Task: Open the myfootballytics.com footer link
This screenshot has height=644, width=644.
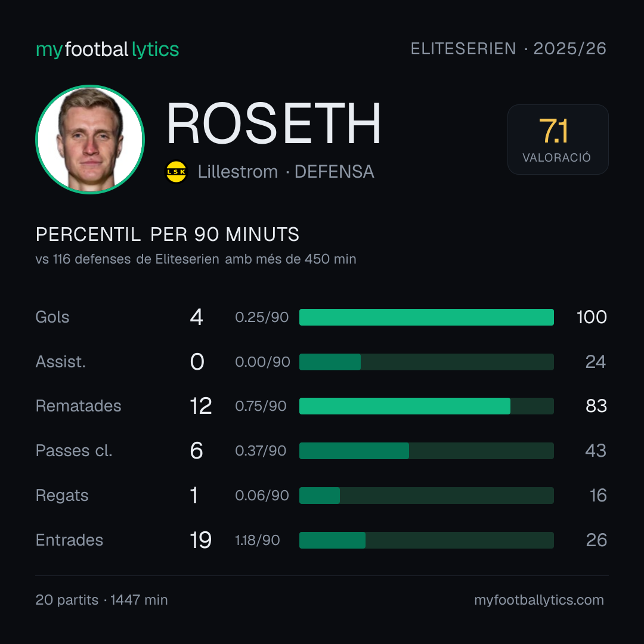Action: [539, 600]
